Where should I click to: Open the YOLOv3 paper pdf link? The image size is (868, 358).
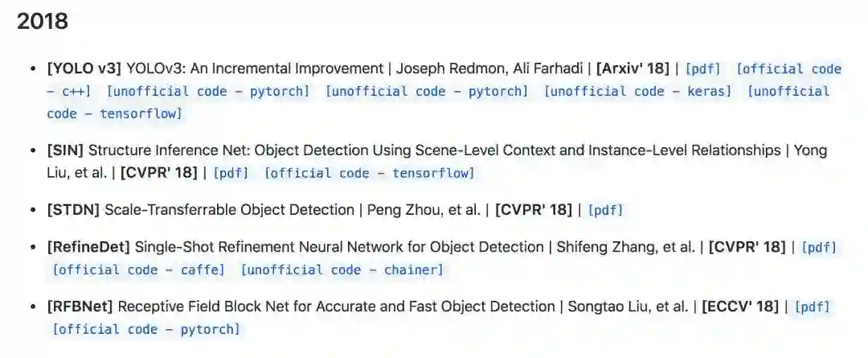click(702, 69)
